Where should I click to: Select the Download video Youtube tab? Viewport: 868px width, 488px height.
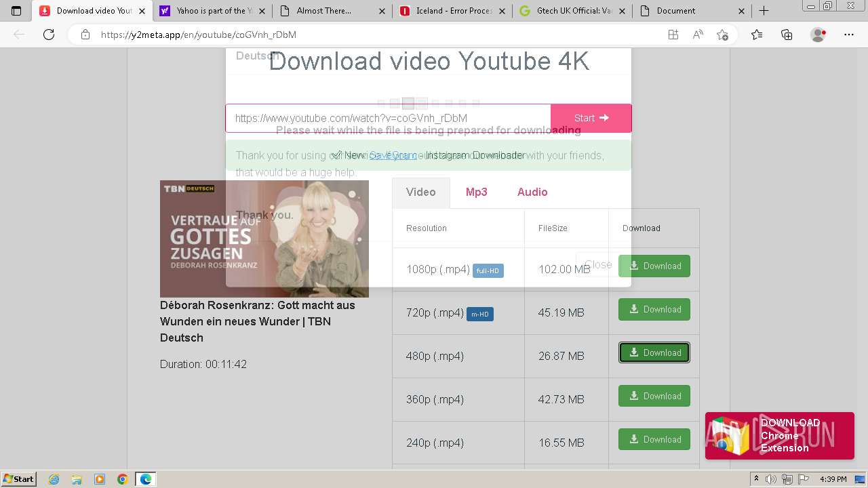(x=92, y=11)
